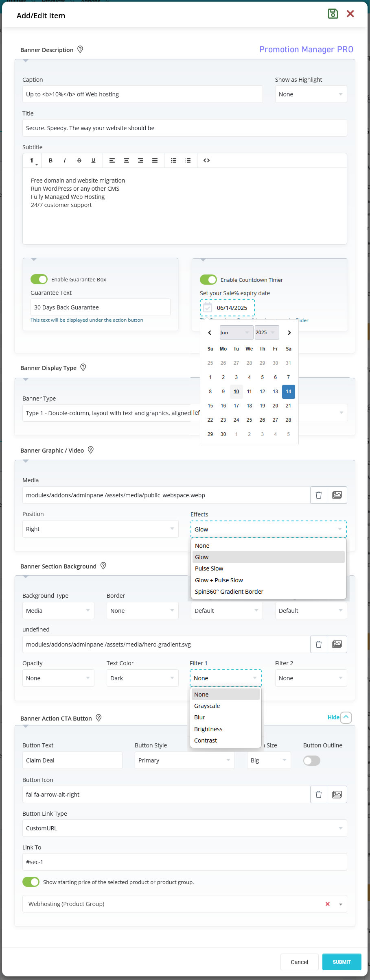Click the Bold formatting icon
This screenshot has height=980, width=370.
click(50, 161)
